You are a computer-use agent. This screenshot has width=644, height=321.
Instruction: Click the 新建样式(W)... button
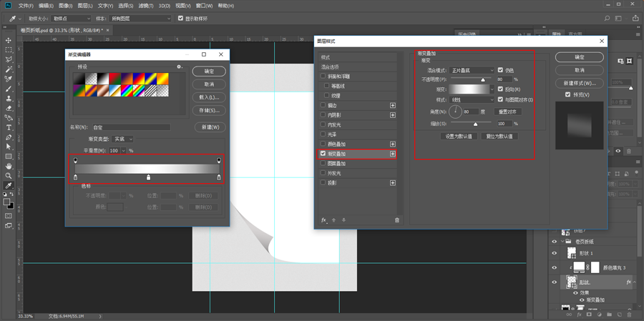point(580,83)
